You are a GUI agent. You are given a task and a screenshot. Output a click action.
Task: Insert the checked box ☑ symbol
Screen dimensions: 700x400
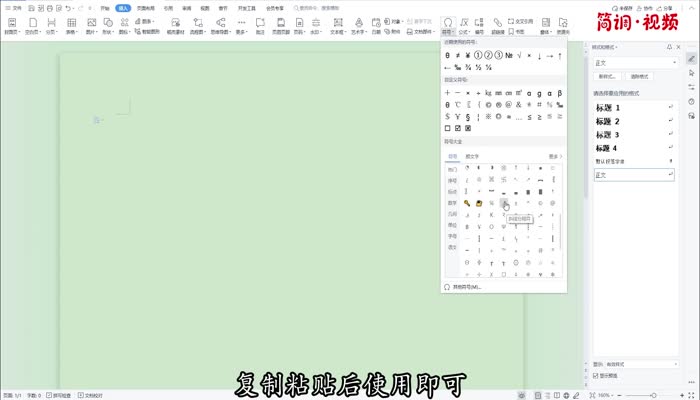[x=458, y=129]
